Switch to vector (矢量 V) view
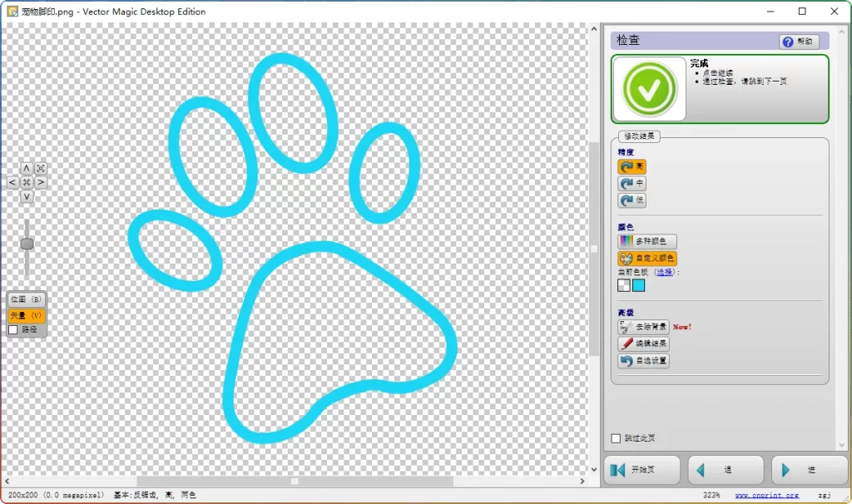Image resolution: width=852 pixels, height=504 pixels. tap(27, 316)
